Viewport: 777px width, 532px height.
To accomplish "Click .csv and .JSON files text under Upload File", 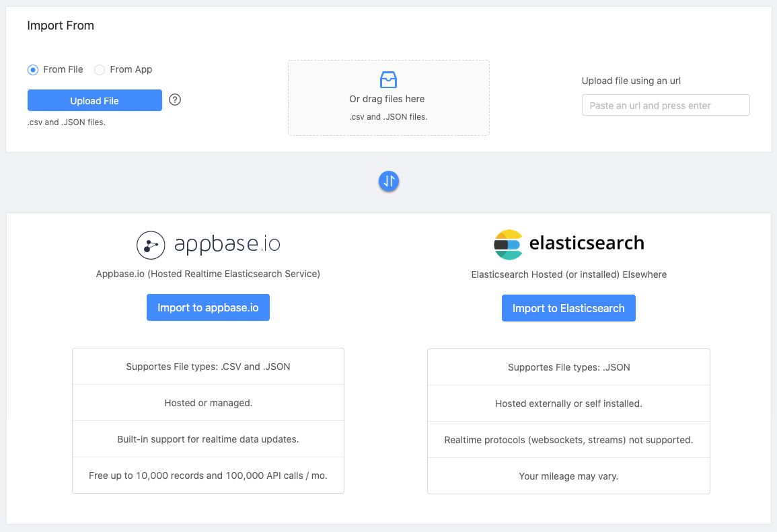I will [x=67, y=122].
